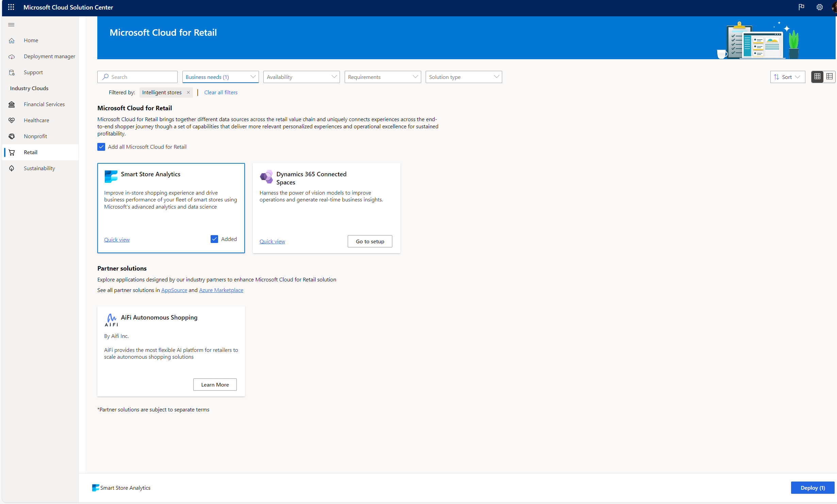This screenshot has width=837, height=504.
Task: Click the Deploy (1) button
Action: click(813, 488)
